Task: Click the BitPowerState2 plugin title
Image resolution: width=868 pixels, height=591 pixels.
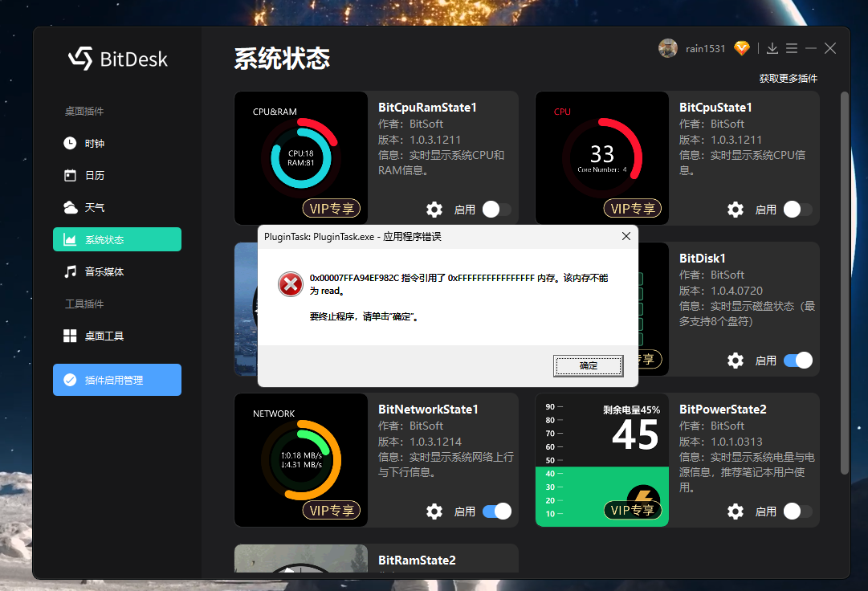Action: pos(723,410)
